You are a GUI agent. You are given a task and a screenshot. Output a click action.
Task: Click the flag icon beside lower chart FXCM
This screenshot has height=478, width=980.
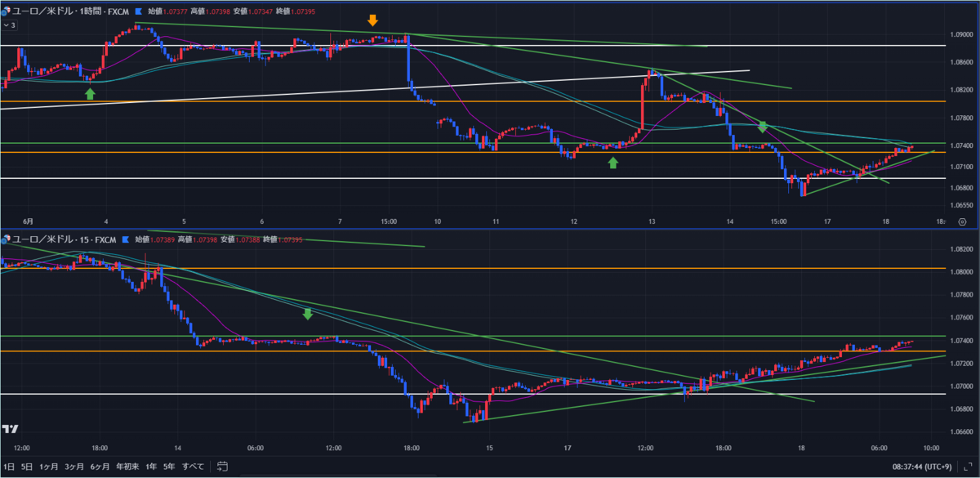(126, 239)
